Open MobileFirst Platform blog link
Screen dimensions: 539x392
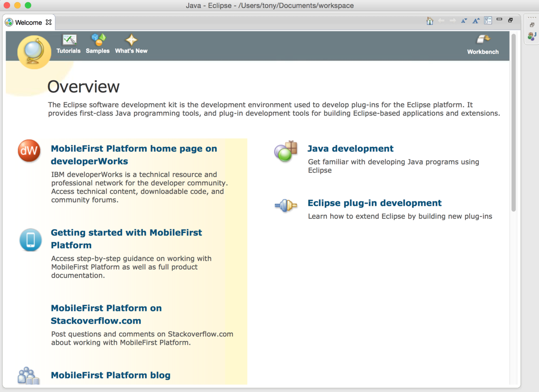[x=111, y=375]
